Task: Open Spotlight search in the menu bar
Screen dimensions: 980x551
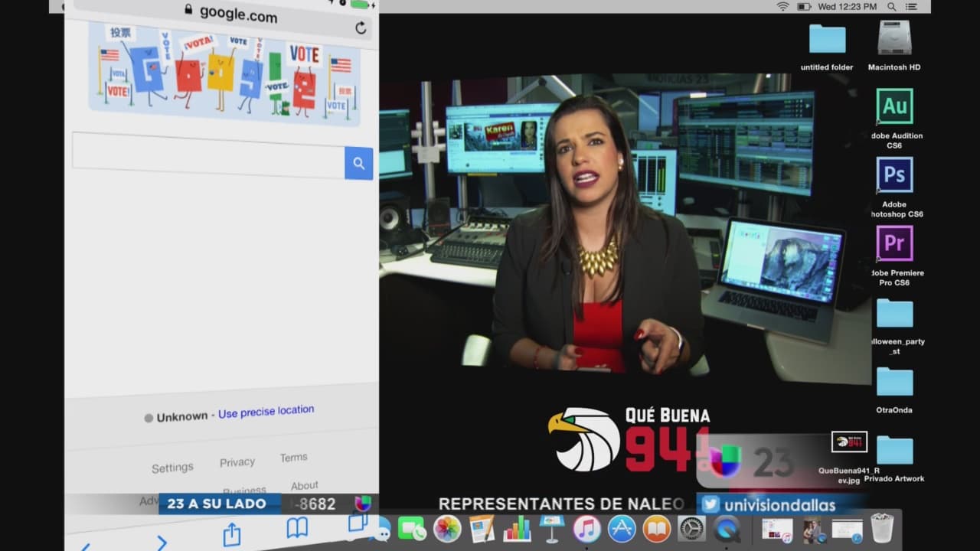Action: coord(892,7)
